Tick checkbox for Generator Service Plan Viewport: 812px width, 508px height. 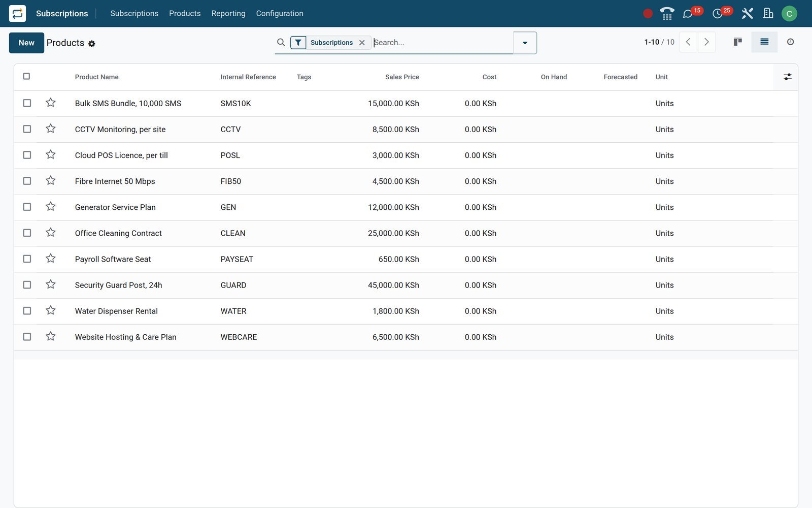pyautogui.click(x=27, y=207)
